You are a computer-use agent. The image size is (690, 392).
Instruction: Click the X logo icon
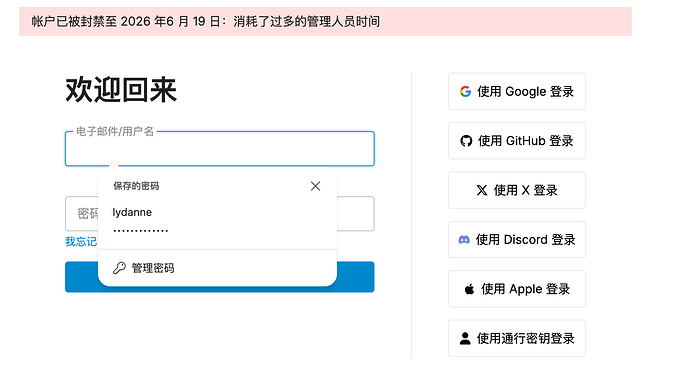click(x=482, y=190)
